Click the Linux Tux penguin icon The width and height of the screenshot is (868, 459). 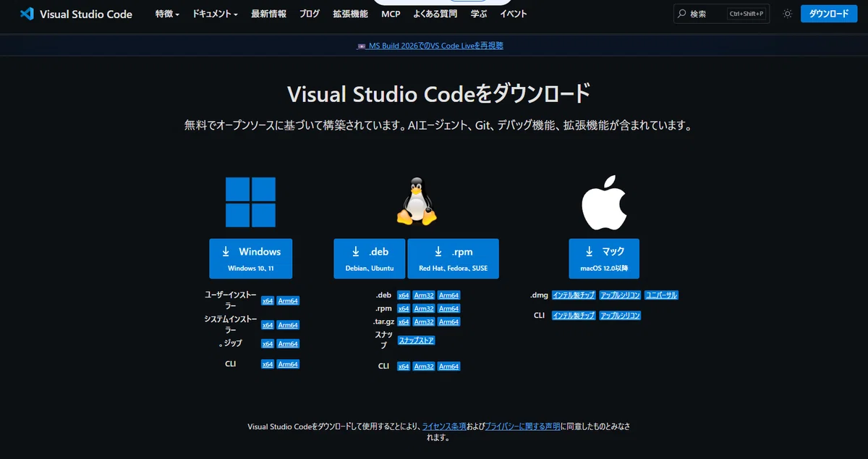[x=417, y=201]
